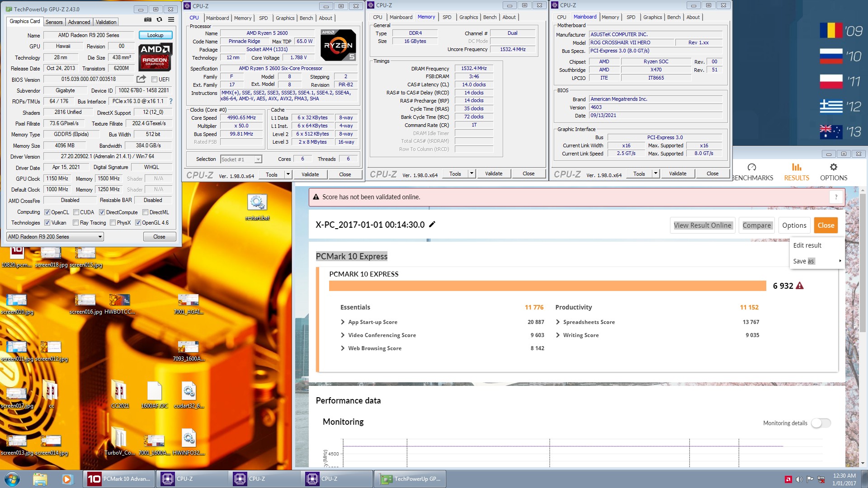Open the AMD Radeon R9 200 Series dropdown
Viewport: 868px width, 488px height.
[55, 237]
